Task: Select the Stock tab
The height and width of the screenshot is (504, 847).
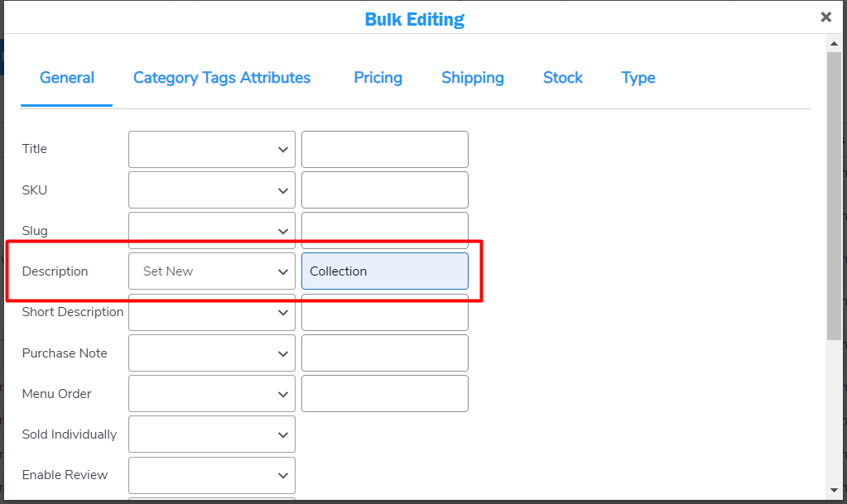Action: (x=562, y=77)
